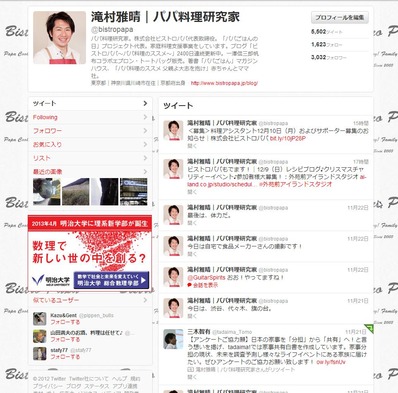Open bit.ly/10jP26P link in first tweet

click(x=288, y=138)
